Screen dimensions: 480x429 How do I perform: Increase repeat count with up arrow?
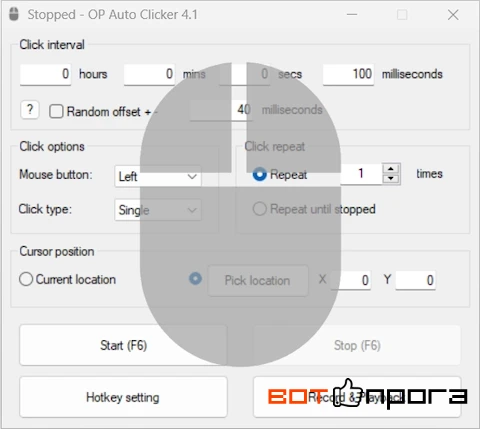[391, 169]
